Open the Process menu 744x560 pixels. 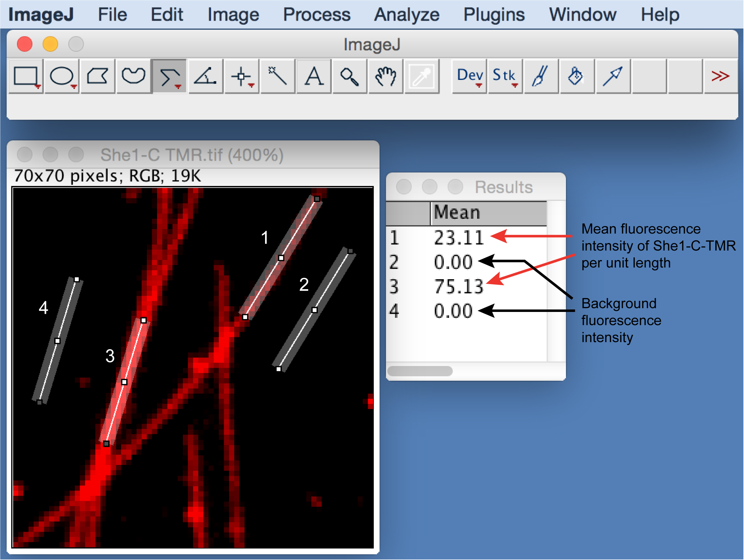tap(317, 15)
